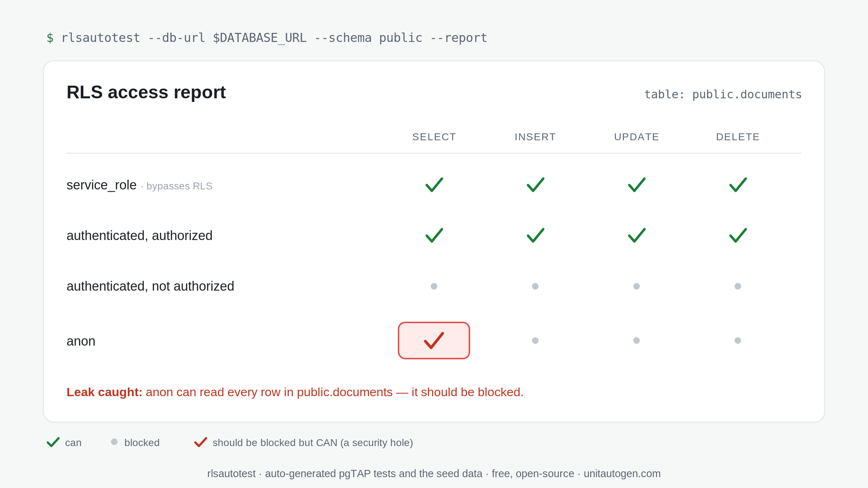Image resolution: width=868 pixels, height=488 pixels.
Task: Click the green dollar prompt symbol
Action: tap(50, 38)
